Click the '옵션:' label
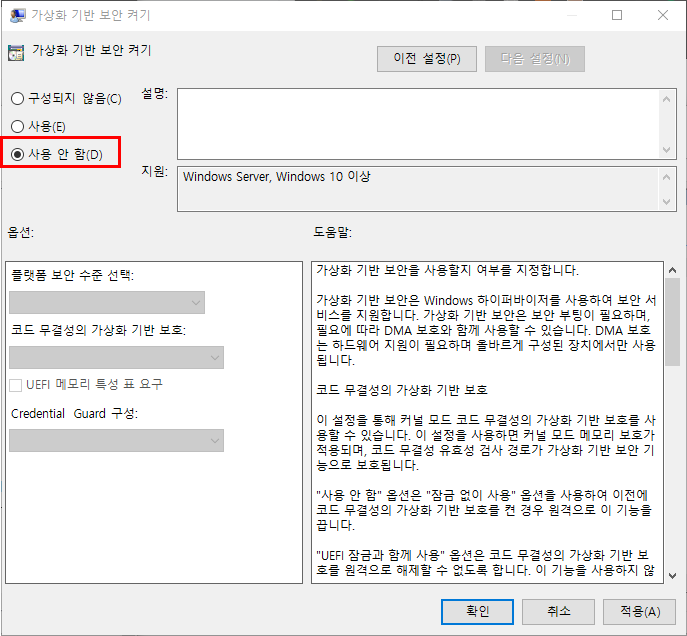This screenshot has height=636, width=687. point(21,232)
